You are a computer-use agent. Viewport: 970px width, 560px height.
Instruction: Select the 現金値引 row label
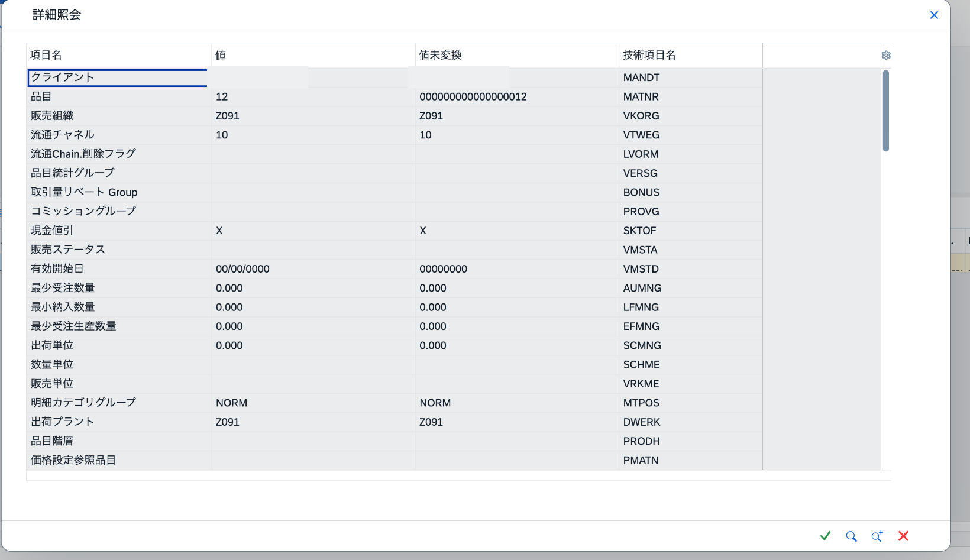pos(52,231)
